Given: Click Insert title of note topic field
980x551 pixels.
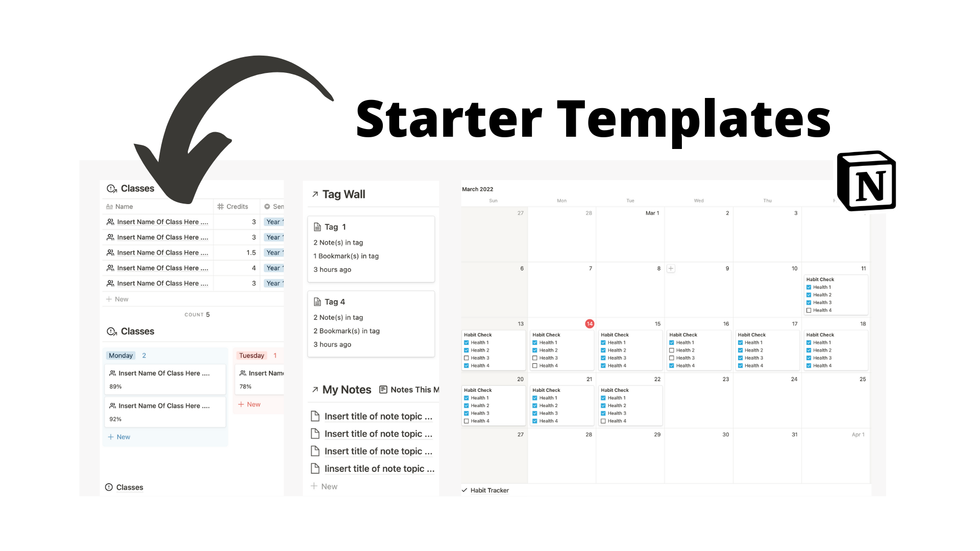Looking at the screenshot, I should [379, 416].
